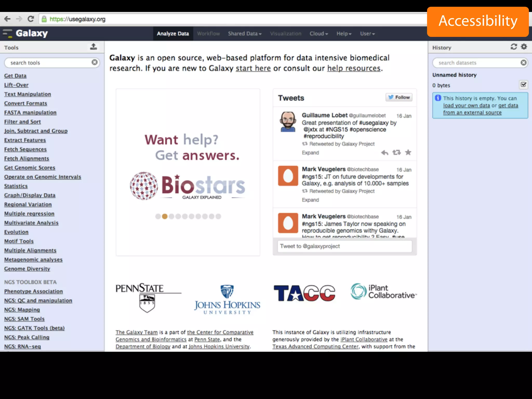Open the Cloud dropdown menu
The image size is (532, 399).
318,34
